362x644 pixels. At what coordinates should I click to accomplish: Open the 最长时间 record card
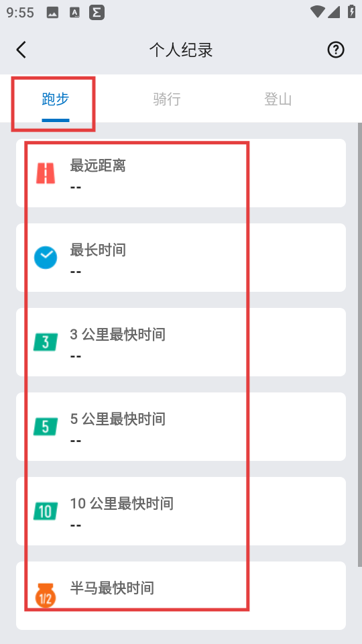pos(181,258)
